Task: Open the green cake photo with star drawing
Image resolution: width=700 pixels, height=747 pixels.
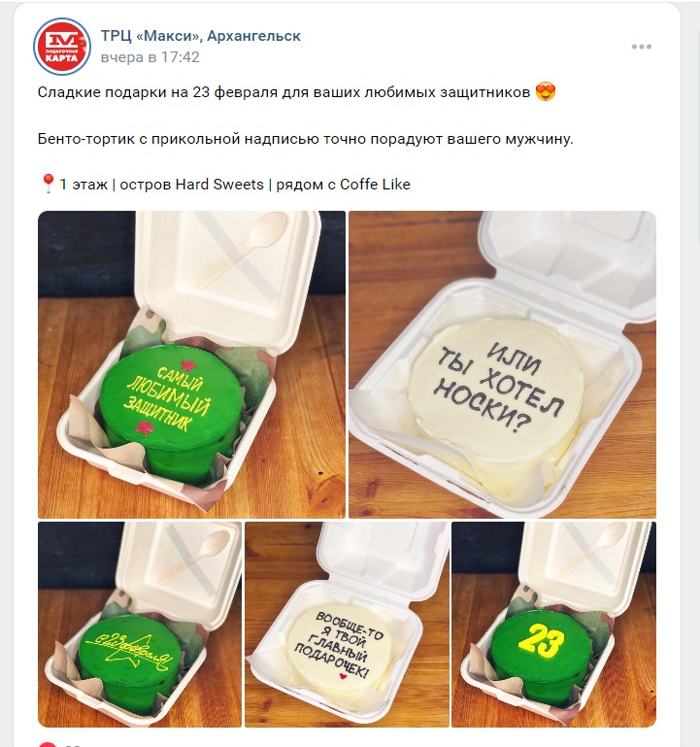Action: pos(140,624)
